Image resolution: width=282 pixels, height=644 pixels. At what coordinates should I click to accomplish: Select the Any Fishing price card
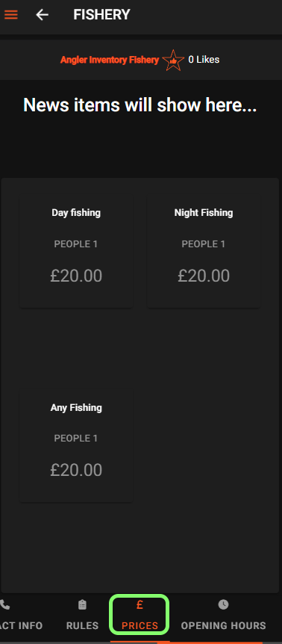coord(76,446)
